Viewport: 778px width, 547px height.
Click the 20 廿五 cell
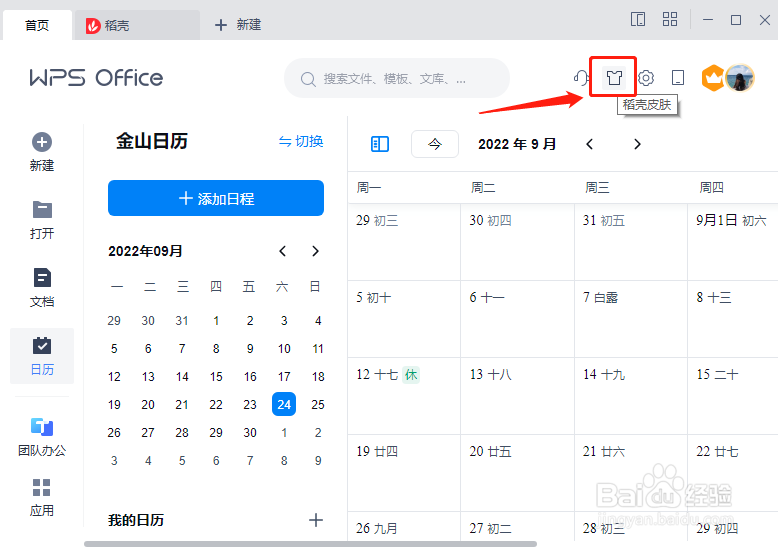(x=517, y=473)
